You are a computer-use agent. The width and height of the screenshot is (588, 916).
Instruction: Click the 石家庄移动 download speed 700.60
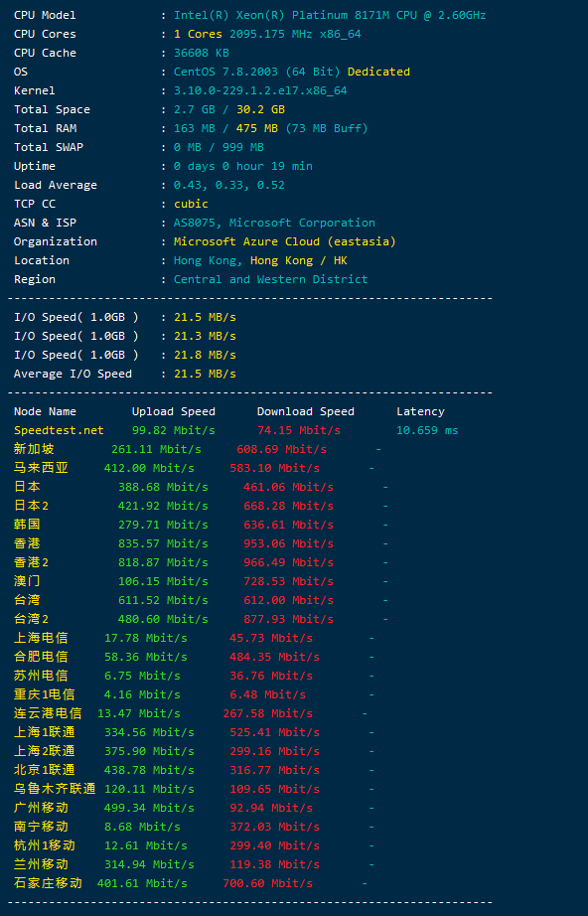(x=267, y=883)
